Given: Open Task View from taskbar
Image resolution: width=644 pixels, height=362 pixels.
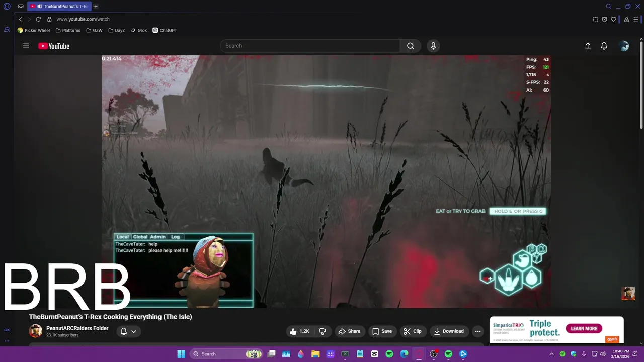Looking at the screenshot, I should 271,354.
